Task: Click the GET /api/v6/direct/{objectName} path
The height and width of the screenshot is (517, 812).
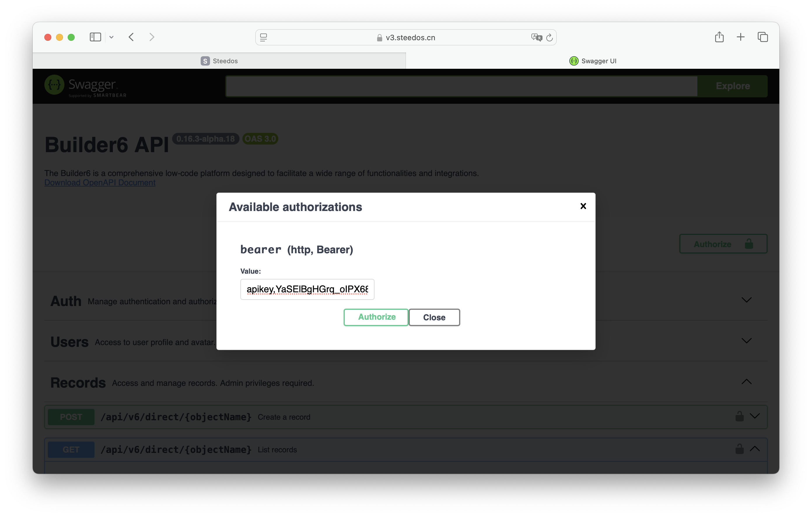Action: pos(176,450)
